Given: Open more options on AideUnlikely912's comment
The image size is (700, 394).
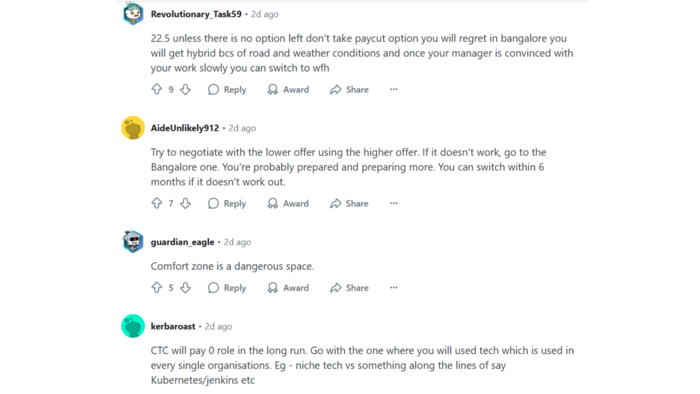Looking at the screenshot, I should tap(393, 203).
